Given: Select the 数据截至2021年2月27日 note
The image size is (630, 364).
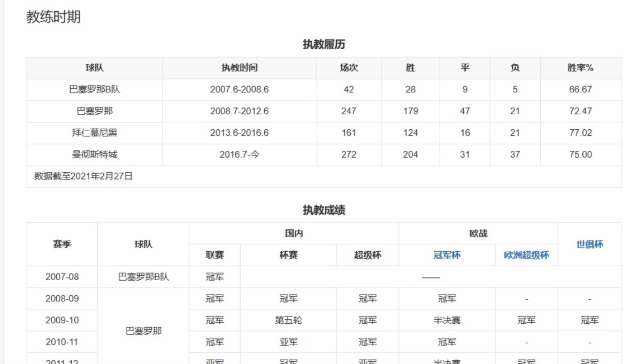Looking at the screenshot, I should 83,176.
